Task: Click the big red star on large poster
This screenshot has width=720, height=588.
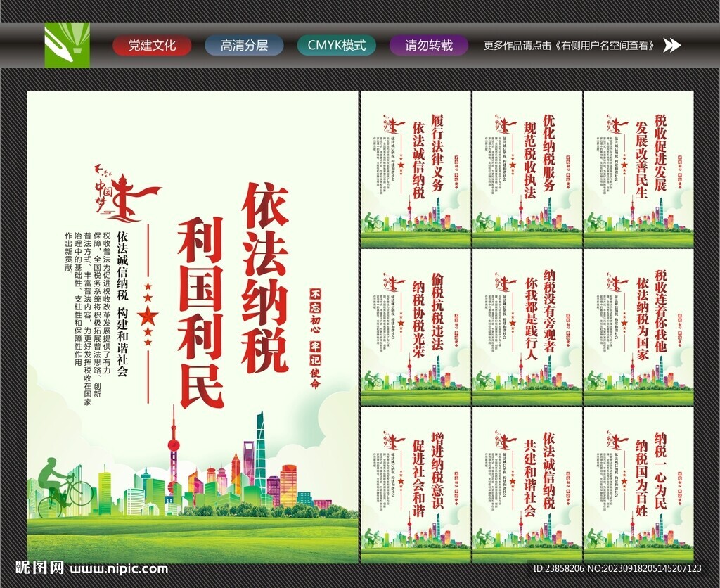Action: [148, 316]
